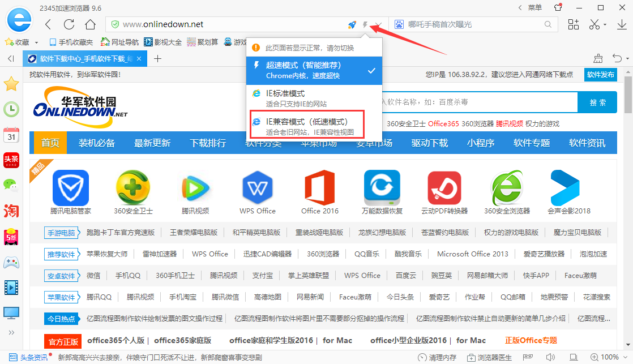Image resolution: width=633 pixels, height=364 pixels.
Task: Open WeChat icon in left sidebar
Action: coord(11,185)
